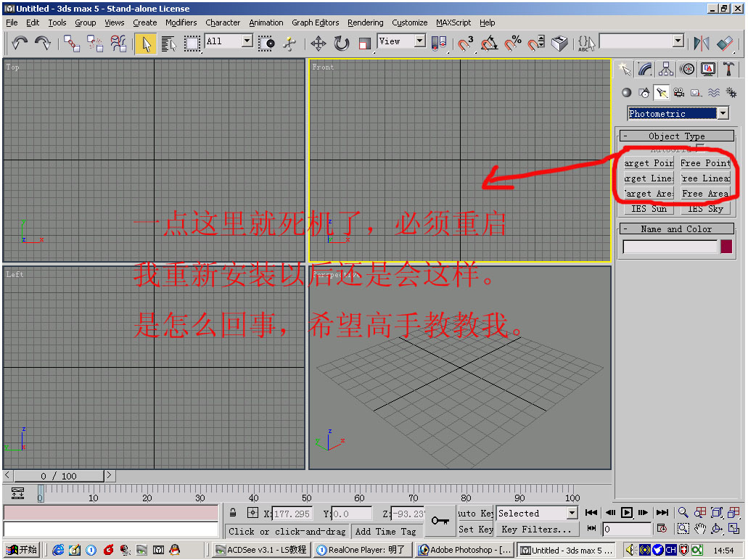
Task: Click the IES Sun button
Action: (648, 209)
